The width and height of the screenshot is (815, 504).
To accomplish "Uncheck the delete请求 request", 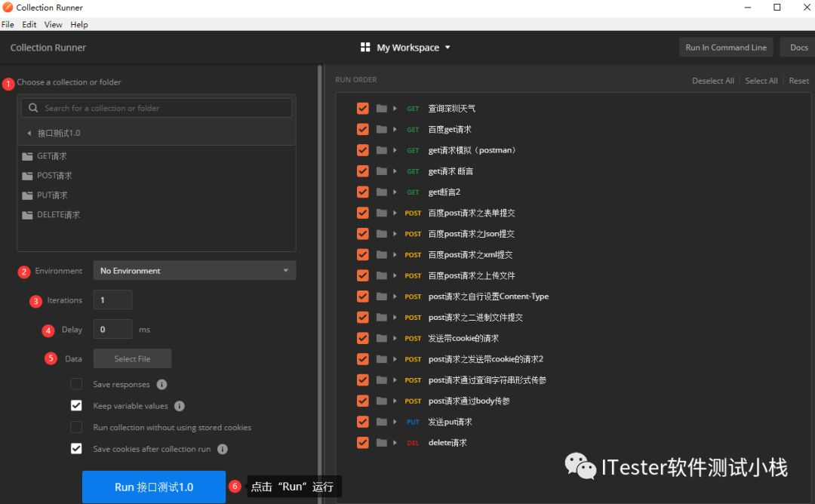I will point(363,443).
